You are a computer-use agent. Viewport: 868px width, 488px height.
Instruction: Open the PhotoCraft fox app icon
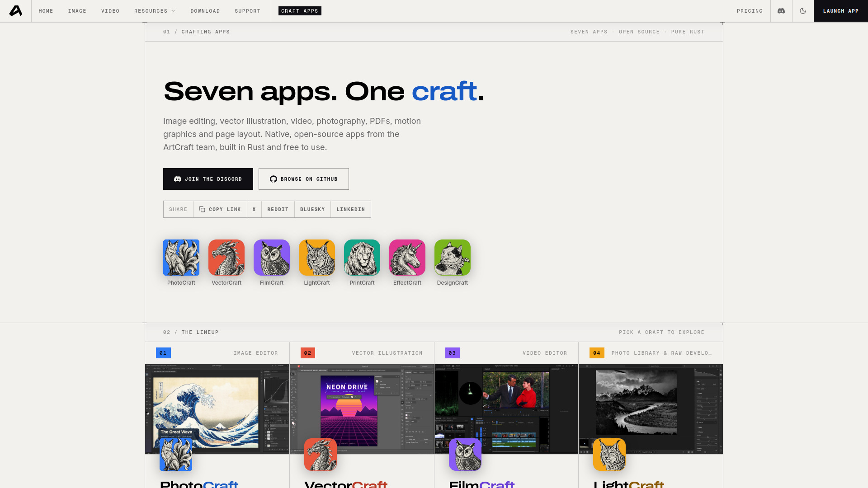pos(181,258)
